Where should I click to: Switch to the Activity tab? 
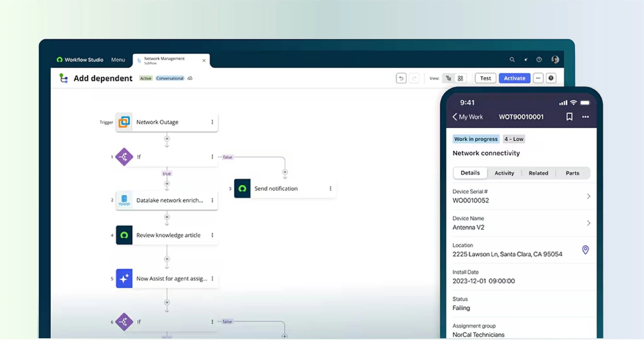click(504, 173)
